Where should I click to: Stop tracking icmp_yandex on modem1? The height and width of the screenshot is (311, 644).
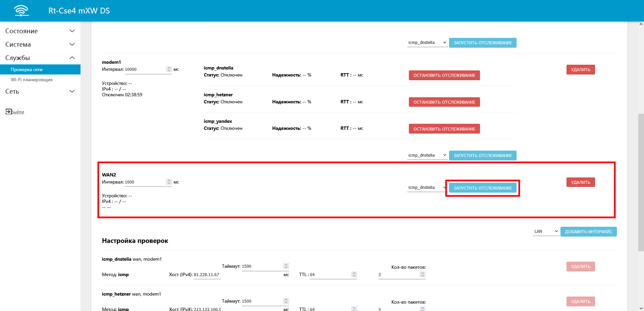point(444,129)
